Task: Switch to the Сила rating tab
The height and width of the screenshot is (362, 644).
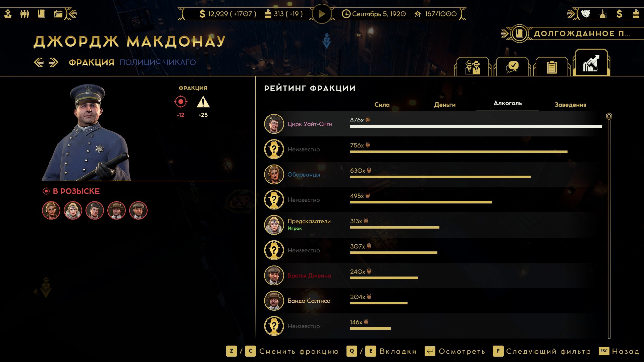Action: click(382, 105)
